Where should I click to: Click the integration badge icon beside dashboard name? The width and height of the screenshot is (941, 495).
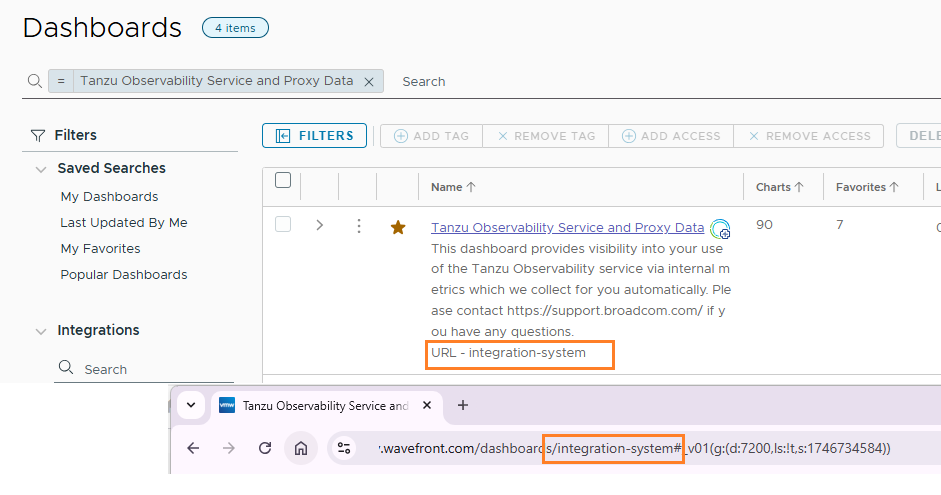[x=720, y=229]
